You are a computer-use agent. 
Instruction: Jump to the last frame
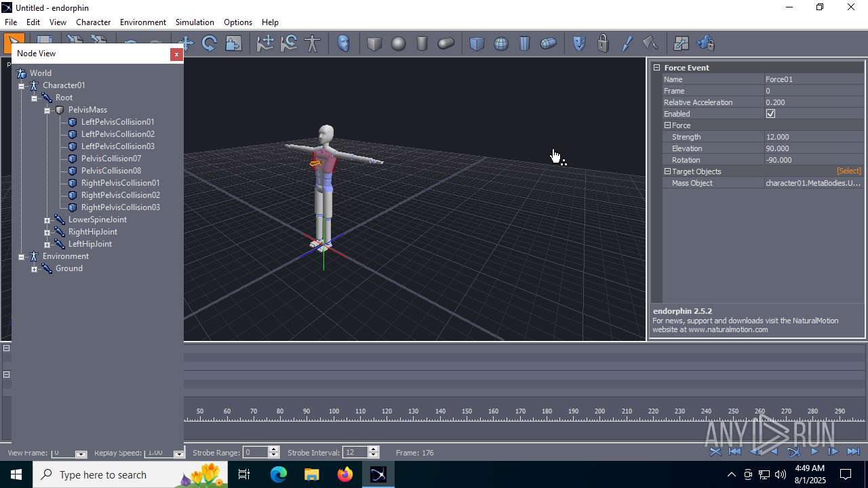[854, 451]
